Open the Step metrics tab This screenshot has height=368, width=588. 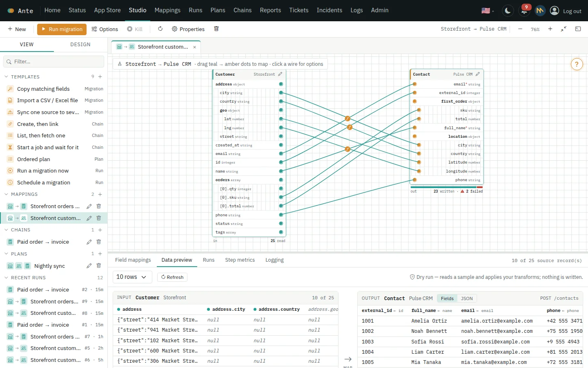click(240, 260)
